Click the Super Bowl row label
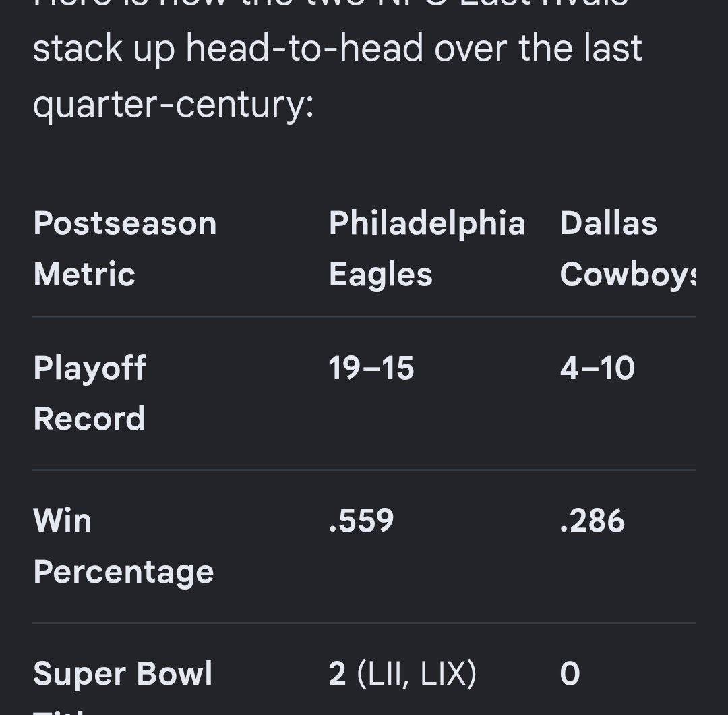This screenshot has height=715, width=728. pos(123,673)
